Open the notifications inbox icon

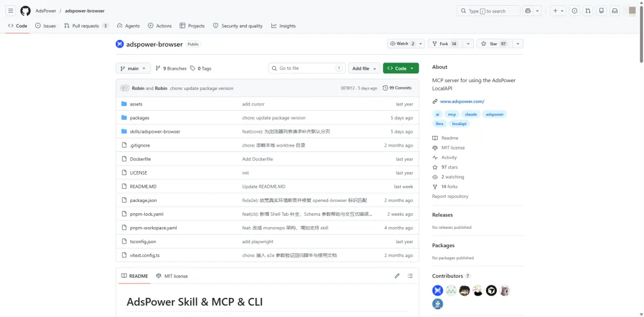(x=615, y=11)
